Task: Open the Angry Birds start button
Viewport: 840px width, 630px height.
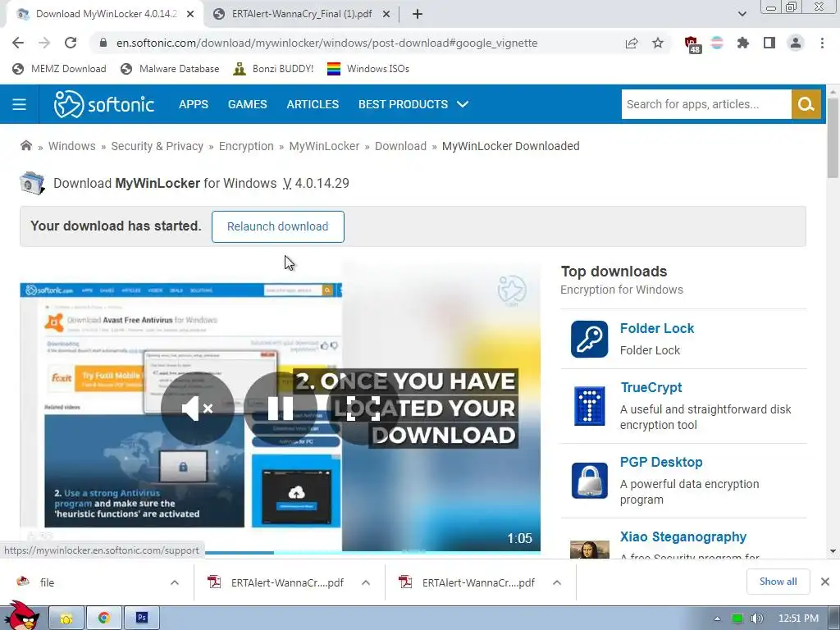Action: tap(21, 616)
